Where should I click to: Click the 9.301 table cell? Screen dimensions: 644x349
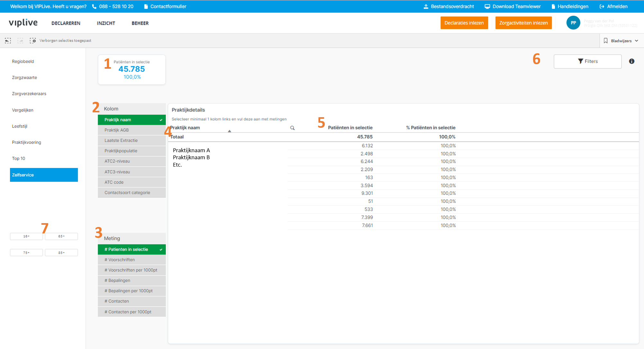(367, 193)
